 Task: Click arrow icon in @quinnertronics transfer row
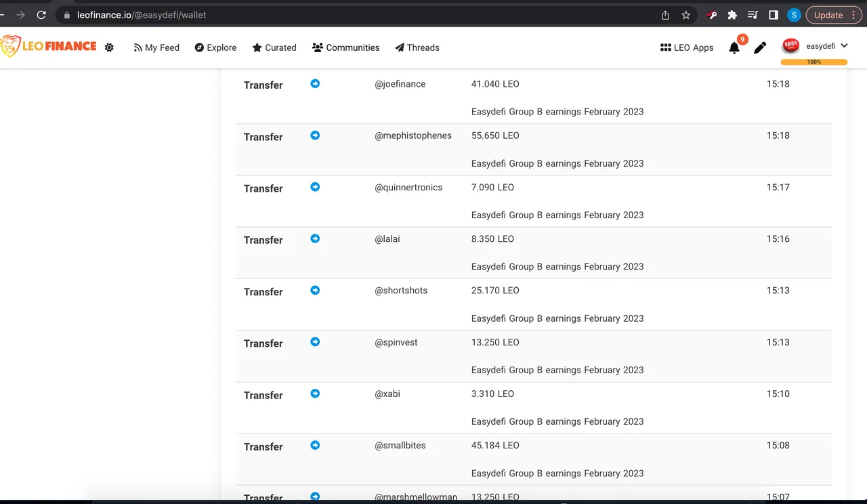pyautogui.click(x=315, y=186)
